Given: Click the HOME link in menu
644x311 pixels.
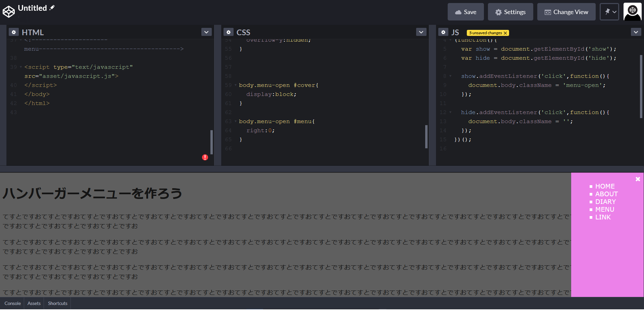Looking at the screenshot, I should pos(605,186).
